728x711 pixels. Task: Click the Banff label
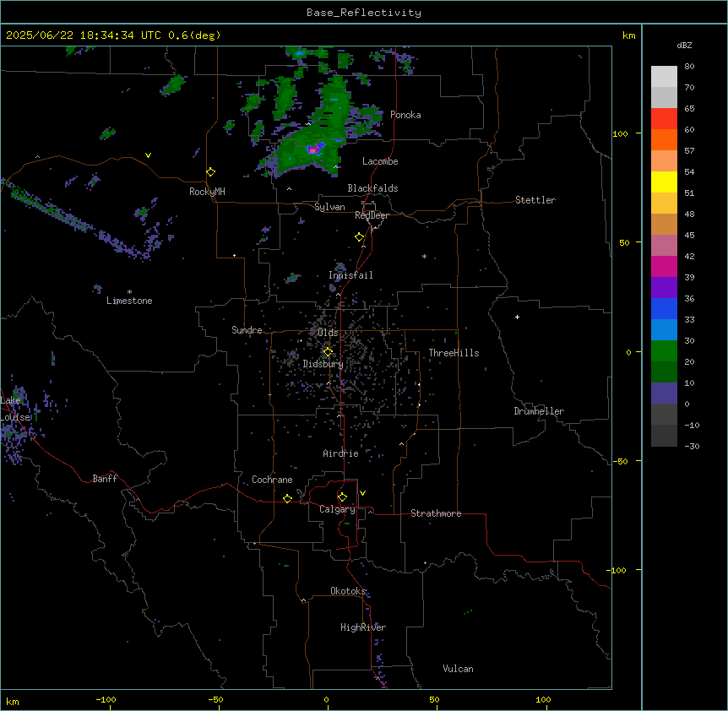point(105,479)
